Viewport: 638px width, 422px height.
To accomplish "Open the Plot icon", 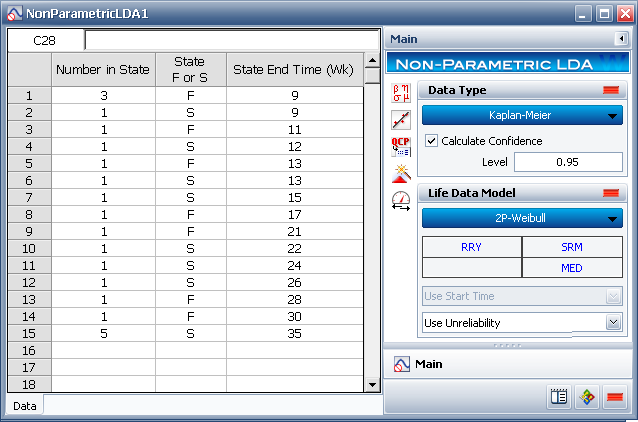I will click(x=401, y=120).
